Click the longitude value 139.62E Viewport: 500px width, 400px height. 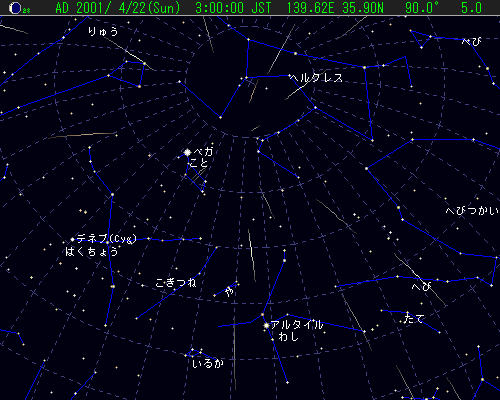[x=311, y=8]
